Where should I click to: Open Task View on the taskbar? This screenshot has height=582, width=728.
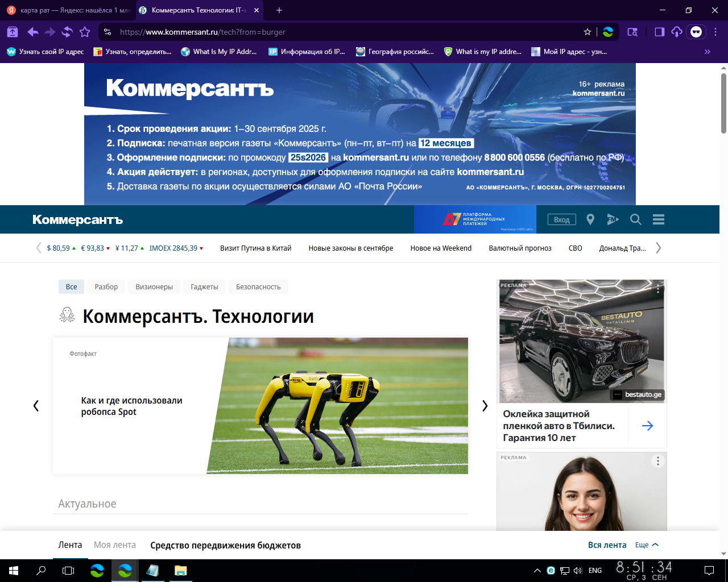pos(68,570)
